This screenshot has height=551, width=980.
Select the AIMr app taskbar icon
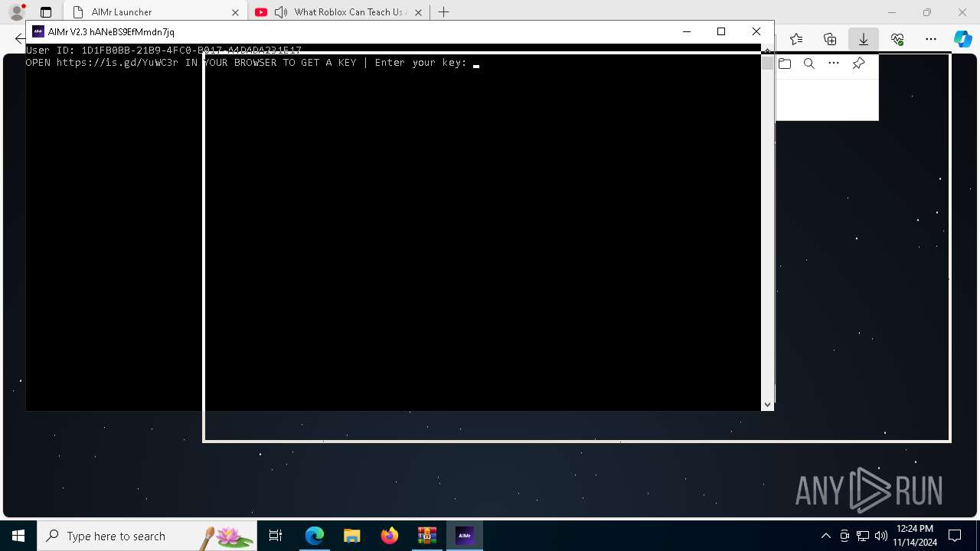[464, 536]
